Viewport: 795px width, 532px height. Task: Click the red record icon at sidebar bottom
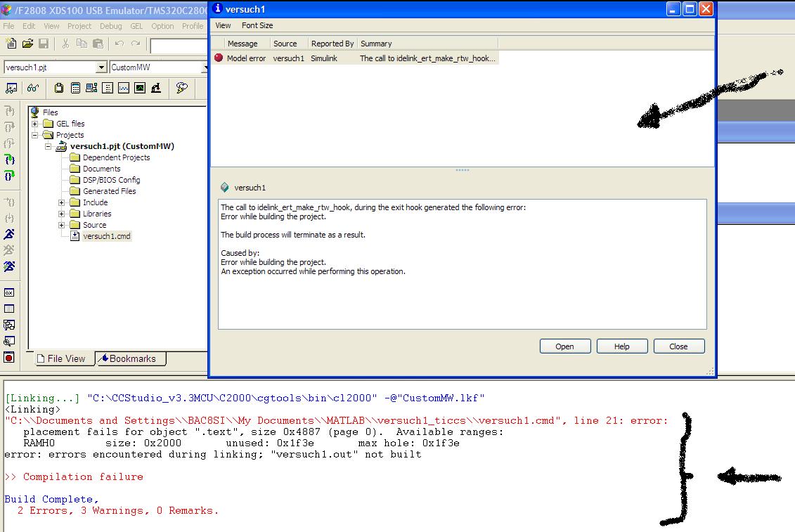(x=9, y=358)
